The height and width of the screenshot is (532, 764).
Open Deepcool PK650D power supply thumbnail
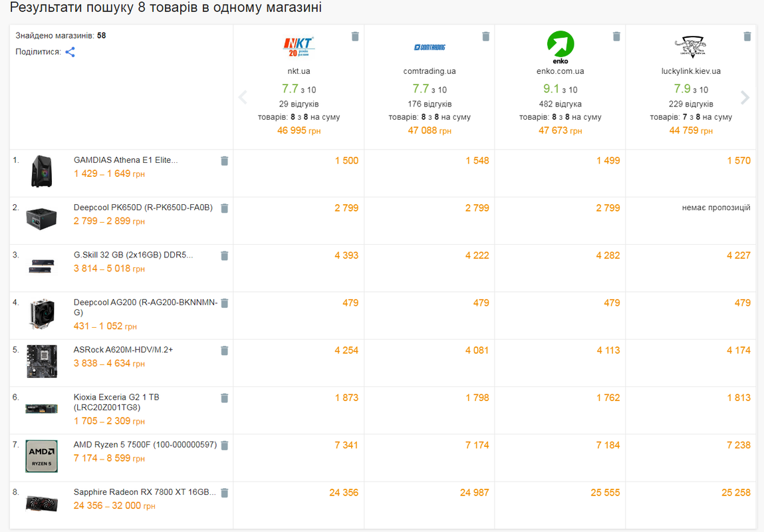[x=41, y=219]
